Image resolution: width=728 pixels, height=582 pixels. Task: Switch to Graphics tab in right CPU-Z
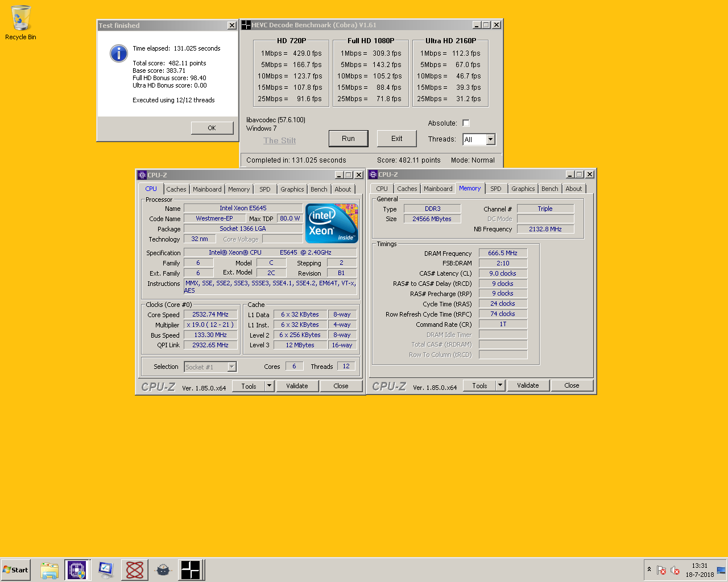tap(523, 189)
